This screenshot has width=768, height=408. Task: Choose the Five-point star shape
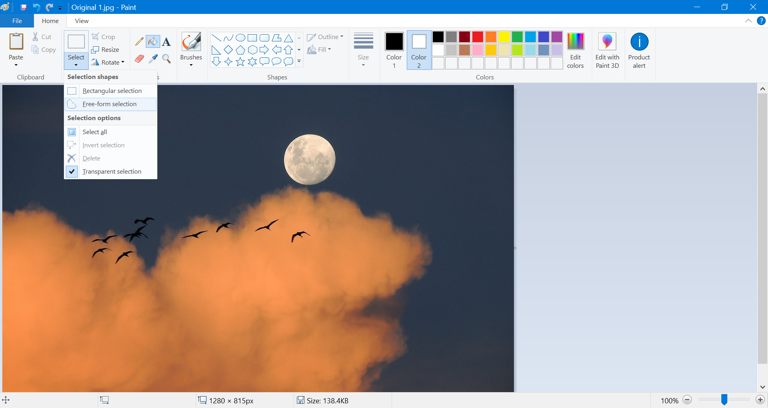240,61
